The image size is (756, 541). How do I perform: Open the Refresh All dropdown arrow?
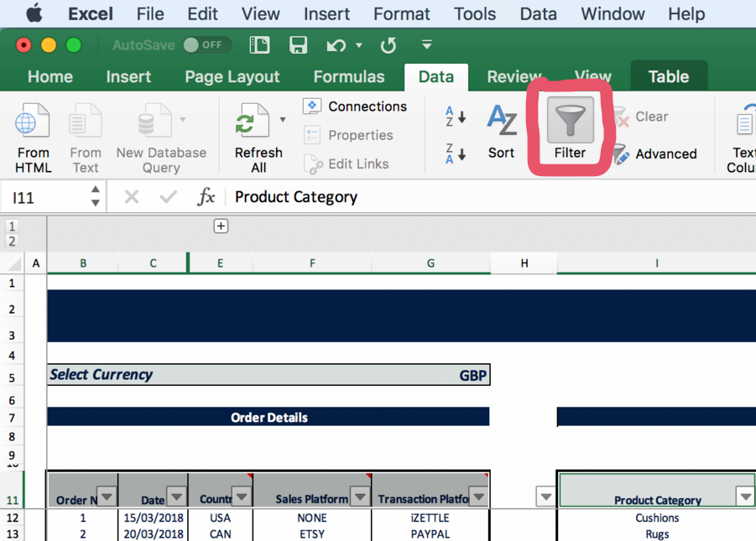pos(283,120)
